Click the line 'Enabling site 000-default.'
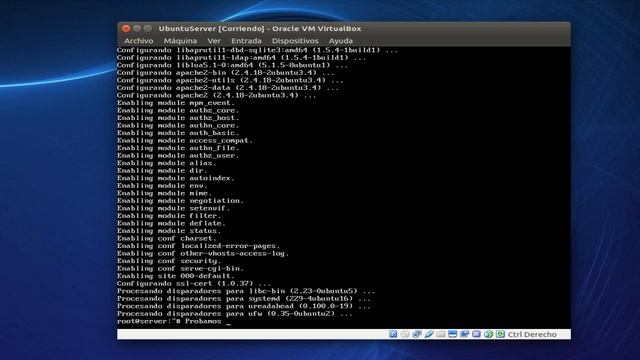The image size is (640, 360). point(176,276)
